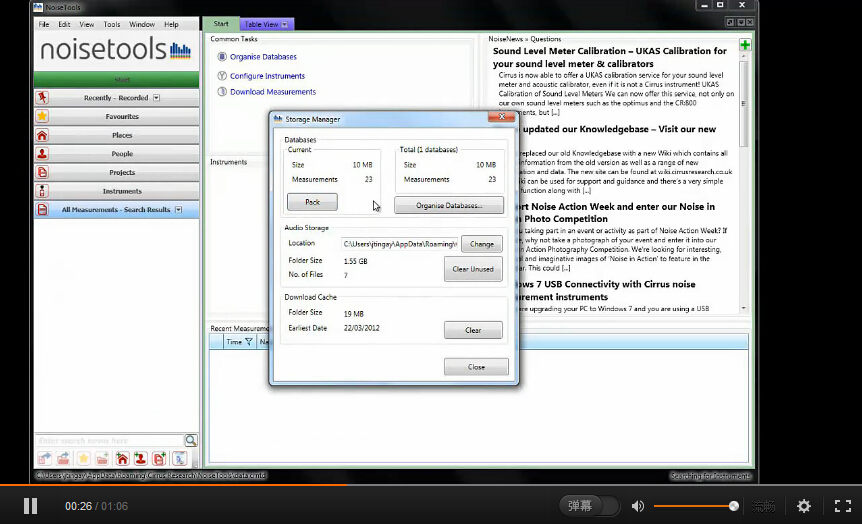Click the export document arrow icon in bottom toolbar
The width and height of the screenshot is (862, 524).
pos(45,458)
